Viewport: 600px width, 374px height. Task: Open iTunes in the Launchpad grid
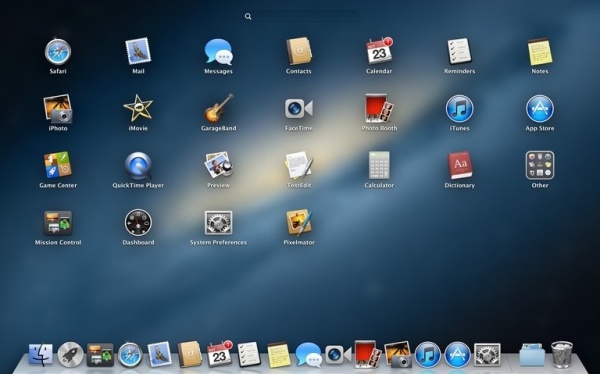(460, 109)
